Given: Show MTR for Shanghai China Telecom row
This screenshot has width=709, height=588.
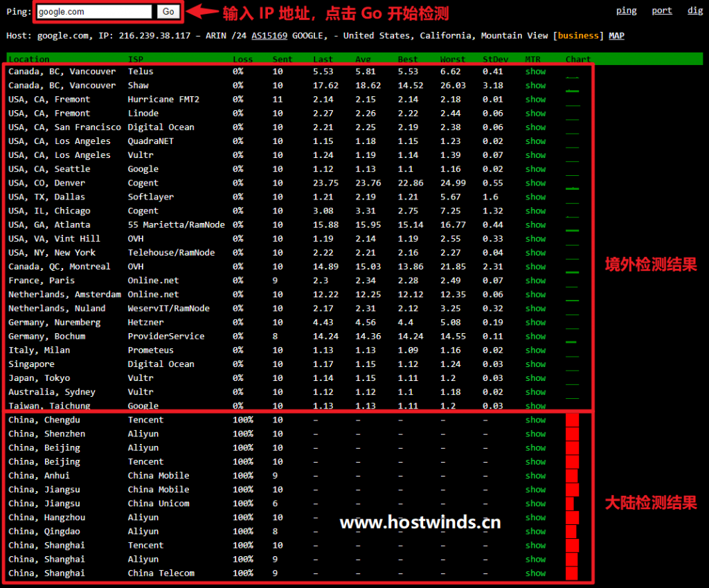Looking at the screenshot, I should (x=535, y=573).
